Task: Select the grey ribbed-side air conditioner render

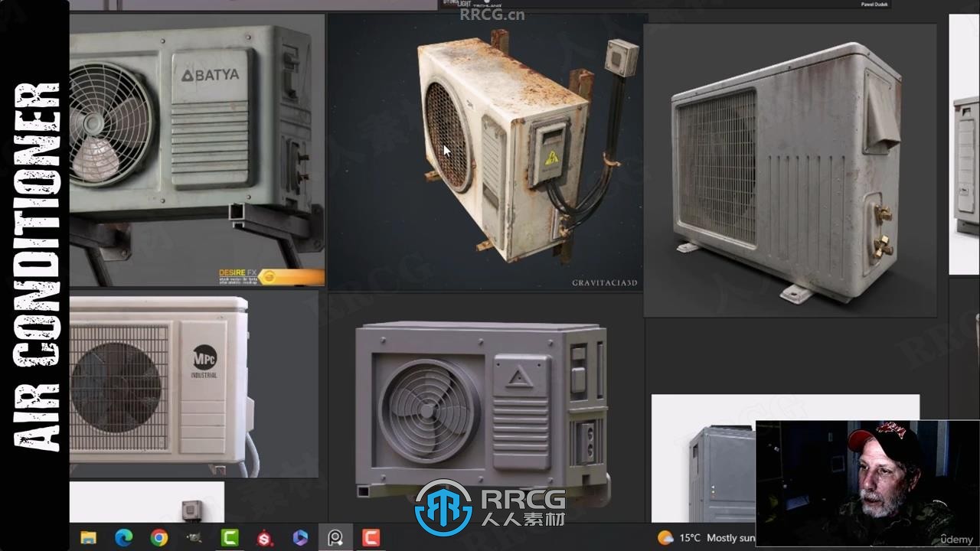Action: pyautogui.click(x=789, y=170)
